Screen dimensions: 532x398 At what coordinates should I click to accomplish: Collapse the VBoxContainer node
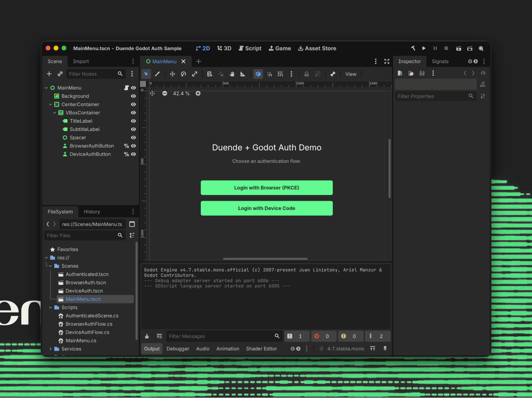pyautogui.click(x=55, y=113)
